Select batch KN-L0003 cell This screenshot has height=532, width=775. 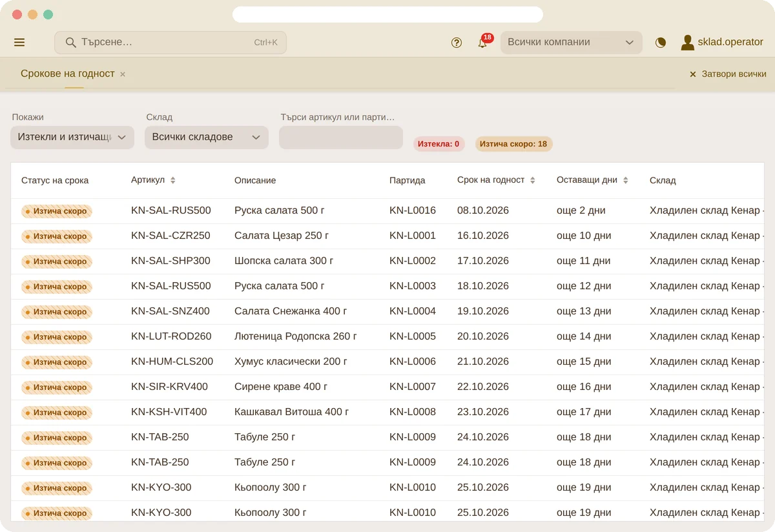pos(413,286)
